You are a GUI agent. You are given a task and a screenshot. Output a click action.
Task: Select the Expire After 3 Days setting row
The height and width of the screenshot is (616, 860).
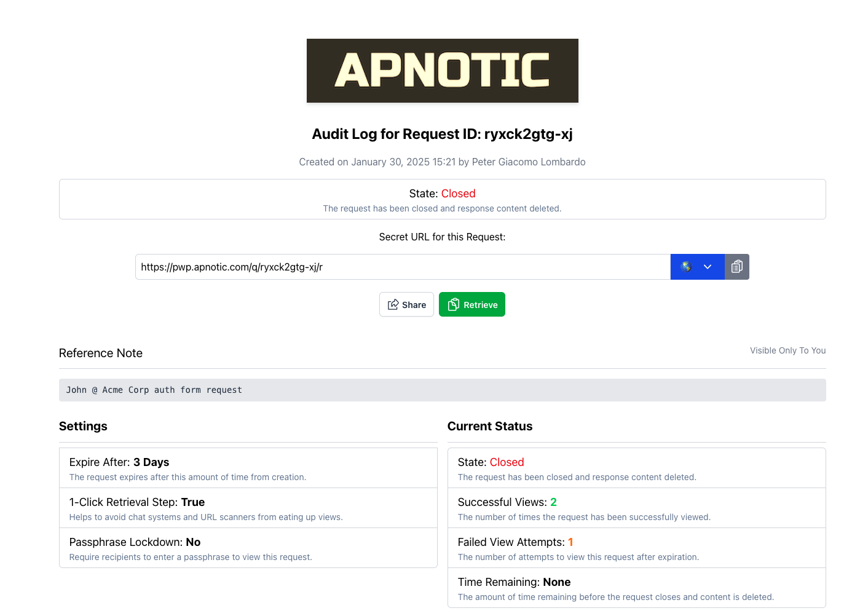248,468
